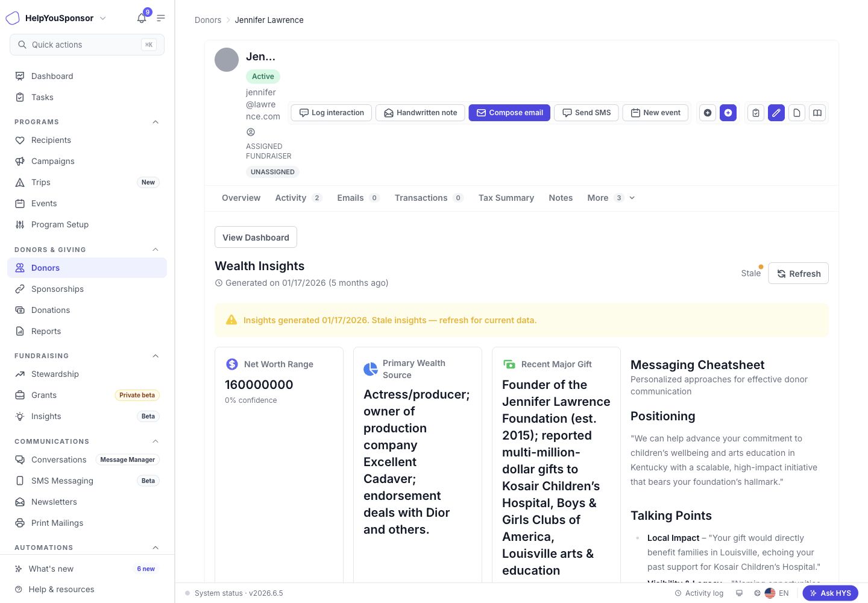
Task: Go to Campaigns page
Action: [87, 161]
